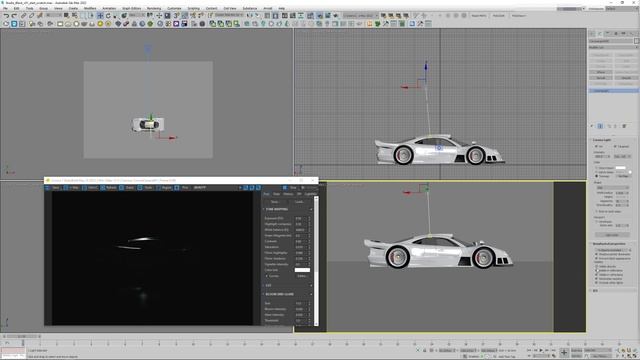Click the Color tint swatch in VFB
This screenshot has width=640, height=360.
click(x=302, y=270)
